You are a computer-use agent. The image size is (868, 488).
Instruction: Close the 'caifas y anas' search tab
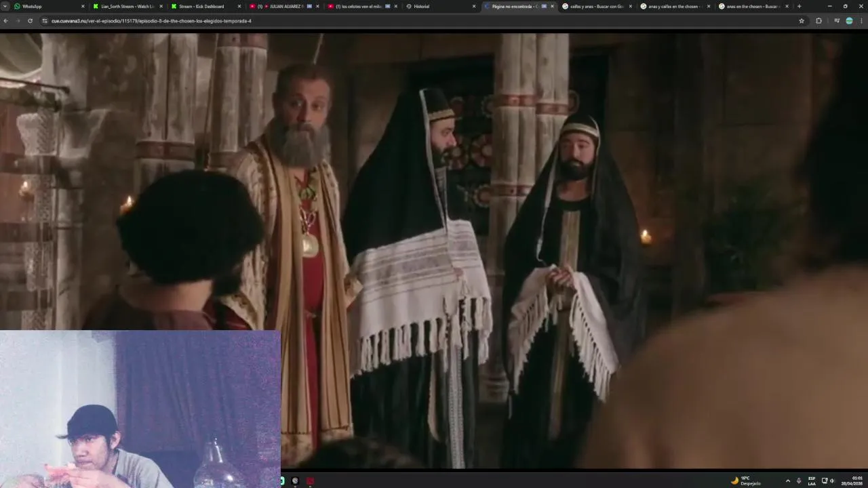631,6
